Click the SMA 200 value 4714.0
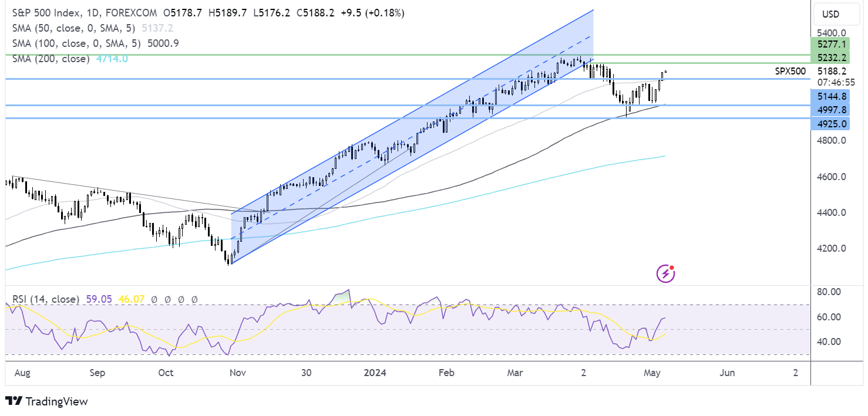Viewport: 868px width, 416px height. pos(111,59)
